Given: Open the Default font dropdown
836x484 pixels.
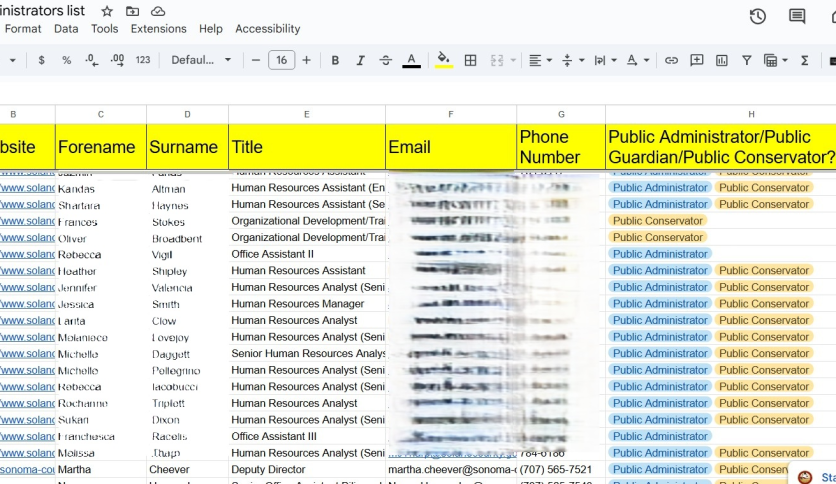Looking at the screenshot, I should click(201, 60).
